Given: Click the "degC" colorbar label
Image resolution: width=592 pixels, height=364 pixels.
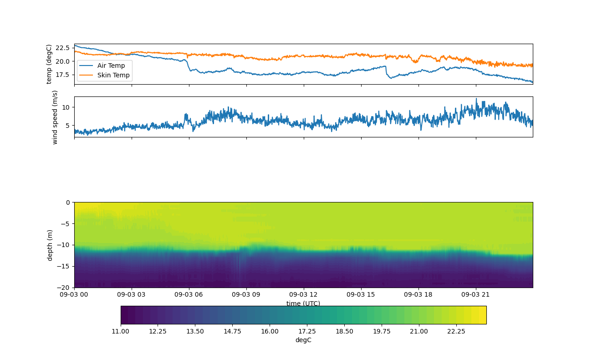Looking at the screenshot, I should [303, 340].
